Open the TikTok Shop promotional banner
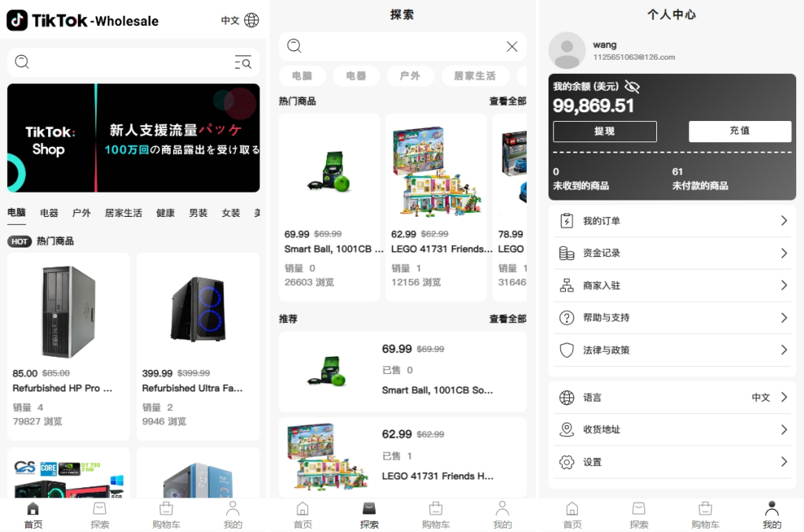 pyautogui.click(x=134, y=138)
